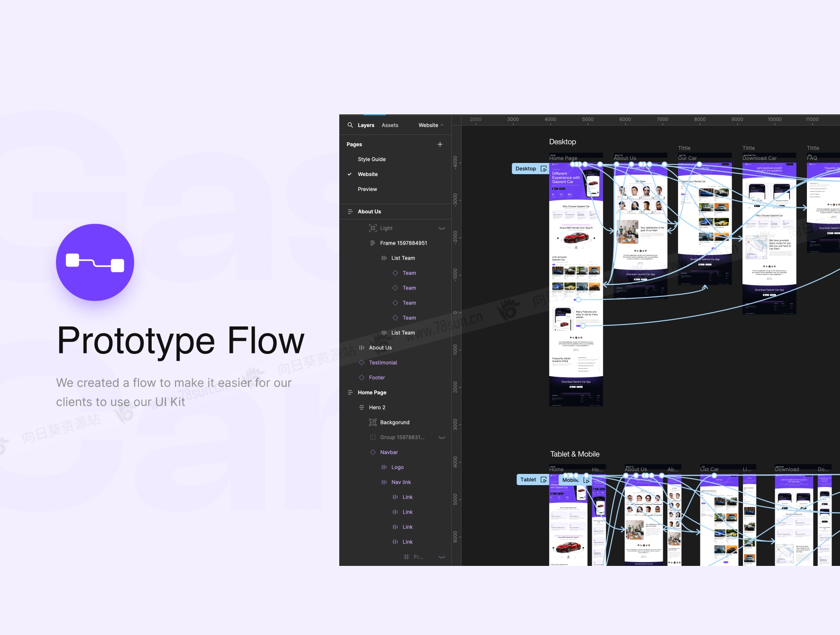Click the Nav link autolayout icon
840x635 pixels.
click(x=384, y=482)
